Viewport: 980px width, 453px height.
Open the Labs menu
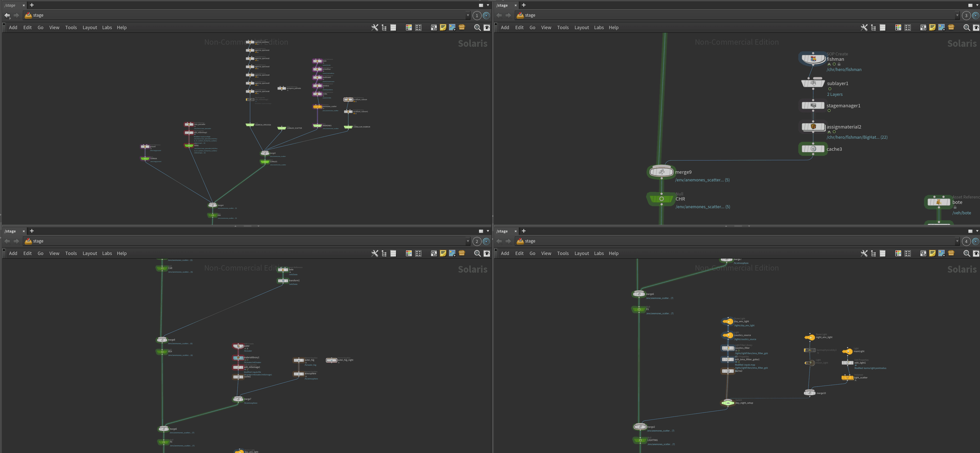pyautogui.click(x=107, y=27)
